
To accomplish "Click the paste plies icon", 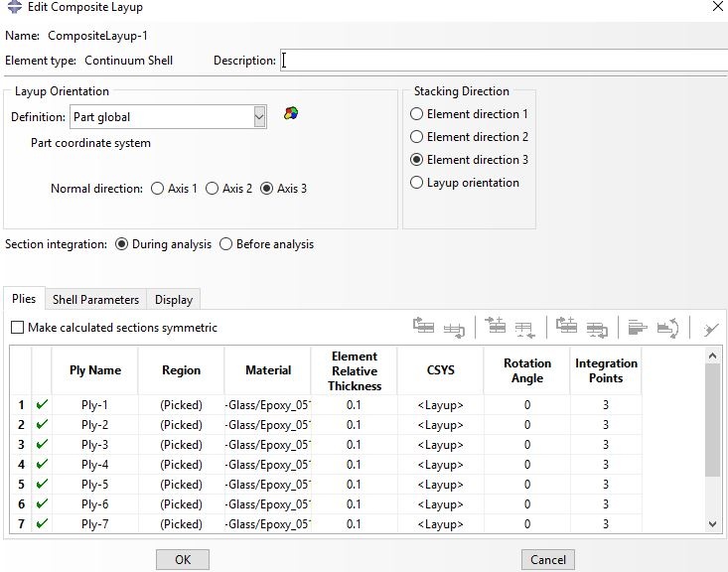I will tap(597, 327).
